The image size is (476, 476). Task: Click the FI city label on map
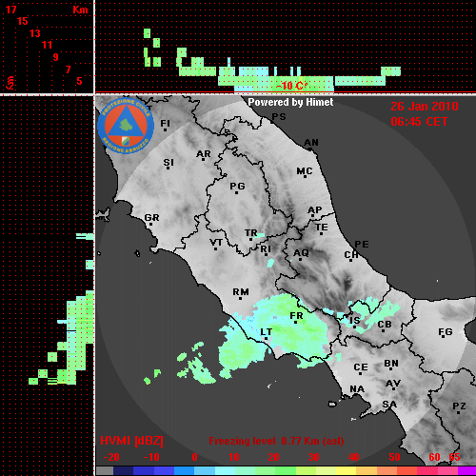166,123
